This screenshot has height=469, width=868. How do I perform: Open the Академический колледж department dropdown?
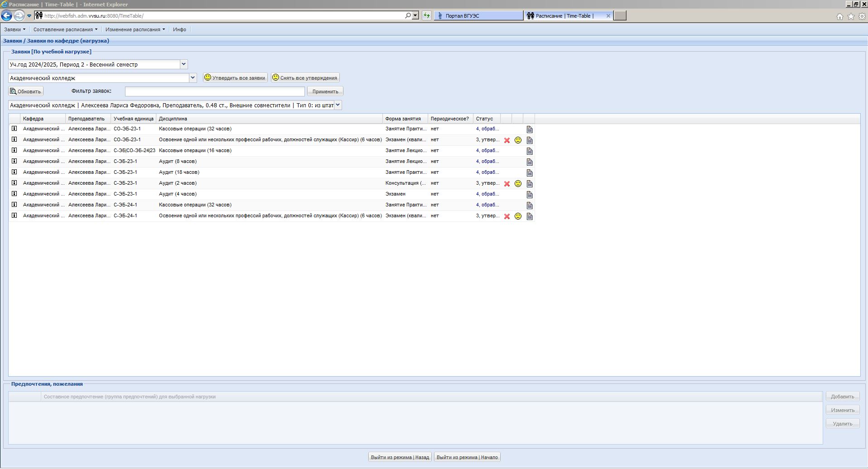click(x=193, y=78)
